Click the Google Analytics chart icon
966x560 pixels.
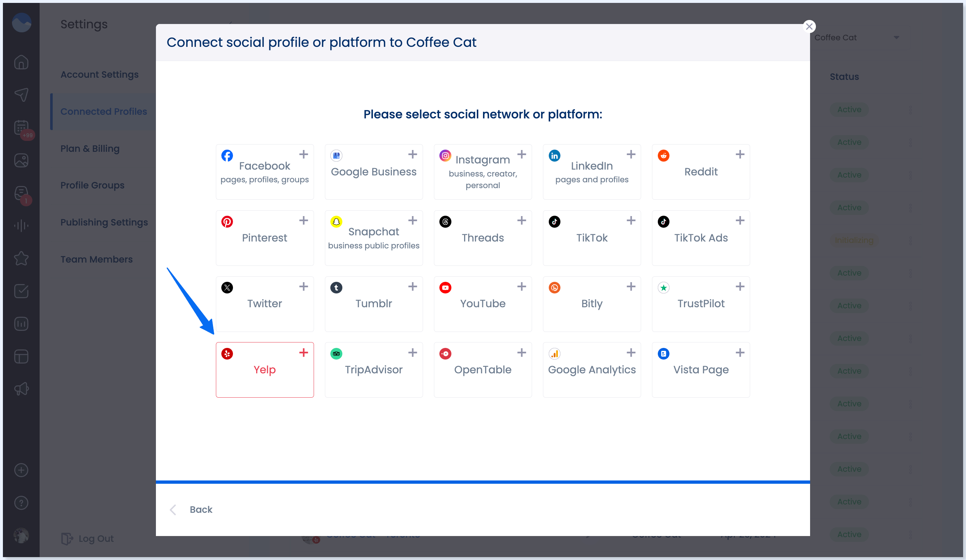pos(554,353)
